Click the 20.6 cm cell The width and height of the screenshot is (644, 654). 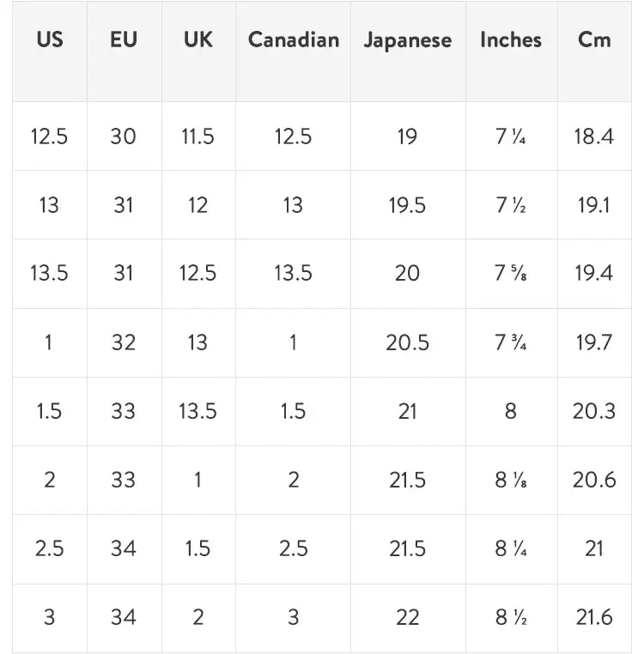pos(594,480)
